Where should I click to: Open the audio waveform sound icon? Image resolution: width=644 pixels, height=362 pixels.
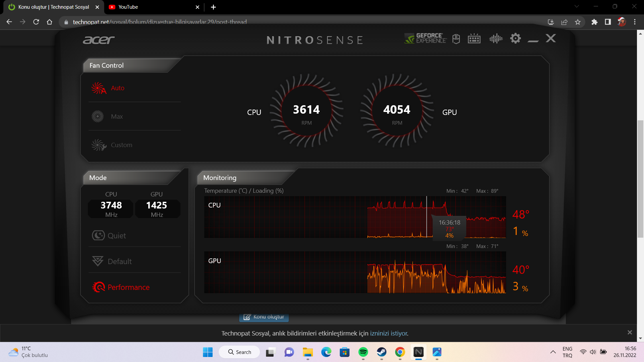click(x=495, y=39)
